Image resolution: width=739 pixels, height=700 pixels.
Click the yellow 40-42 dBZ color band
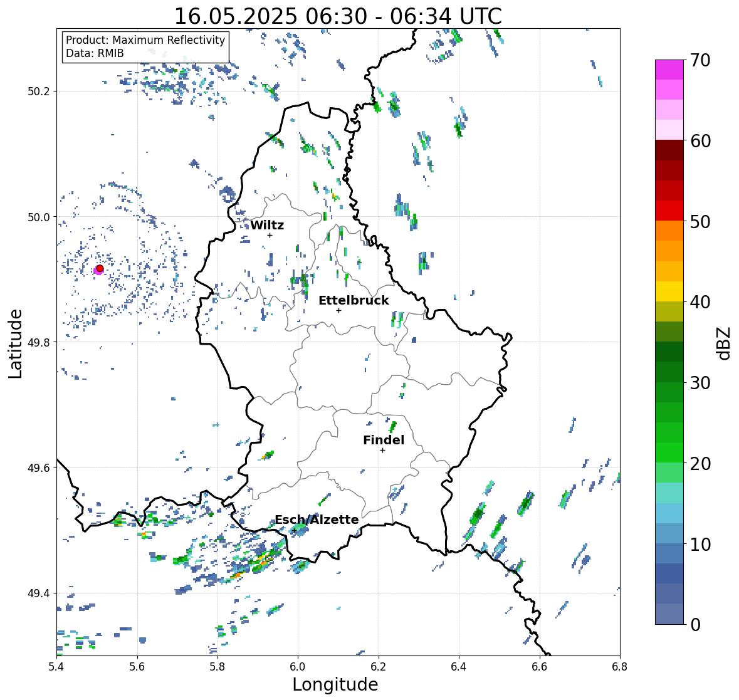coord(669,291)
